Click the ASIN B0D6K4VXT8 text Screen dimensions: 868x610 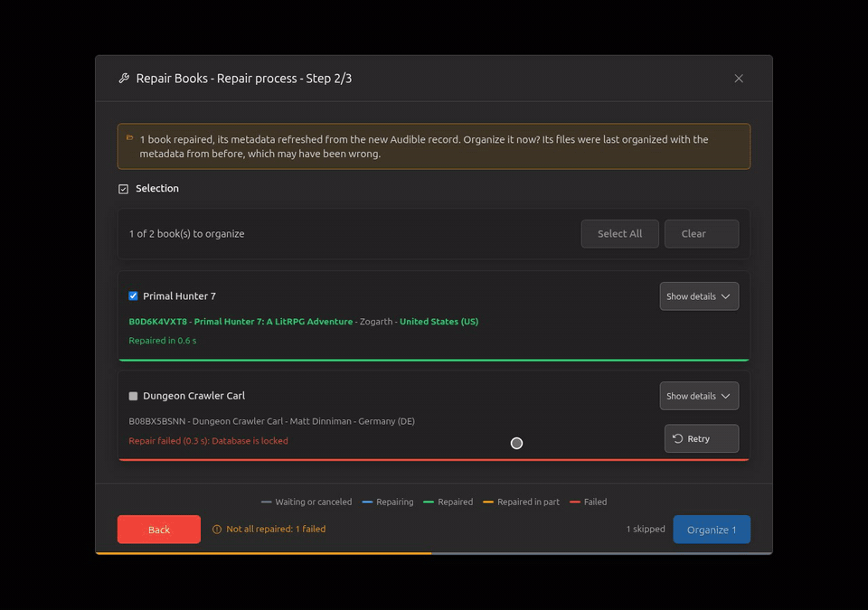click(157, 322)
